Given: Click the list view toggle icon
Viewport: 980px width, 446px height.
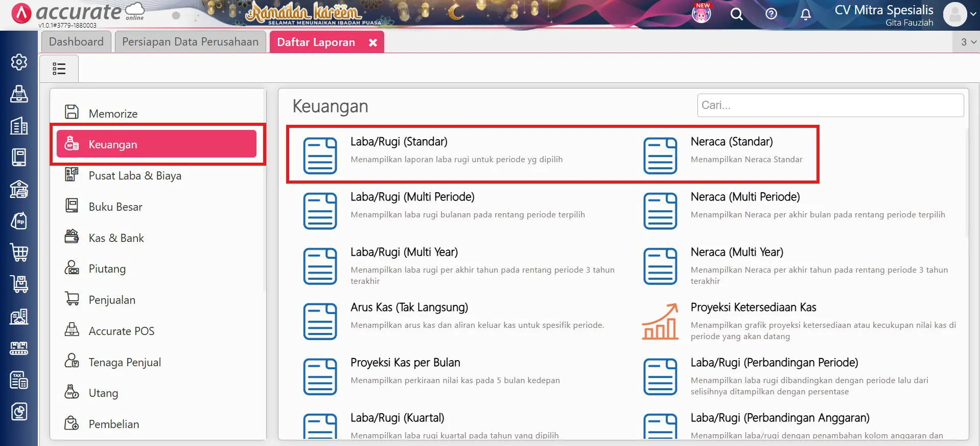Looking at the screenshot, I should (x=59, y=69).
